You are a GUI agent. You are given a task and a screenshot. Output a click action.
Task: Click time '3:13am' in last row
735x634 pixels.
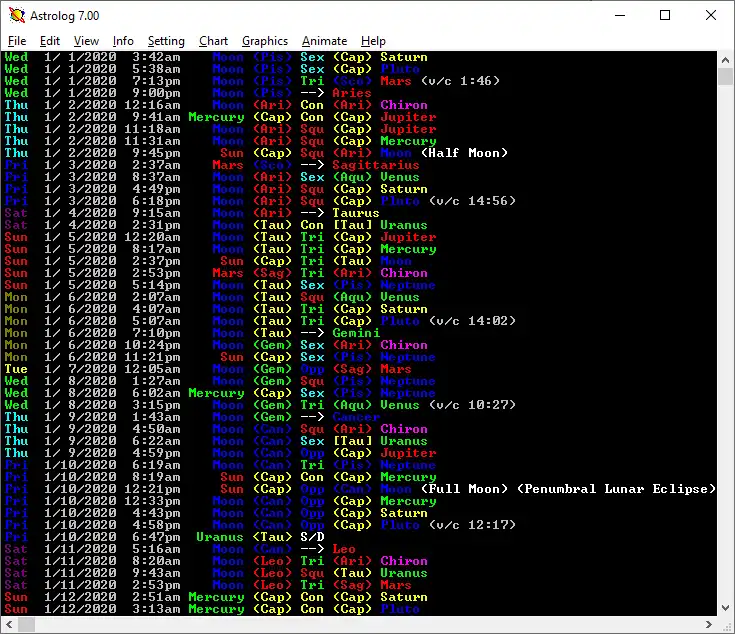tap(156, 609)
